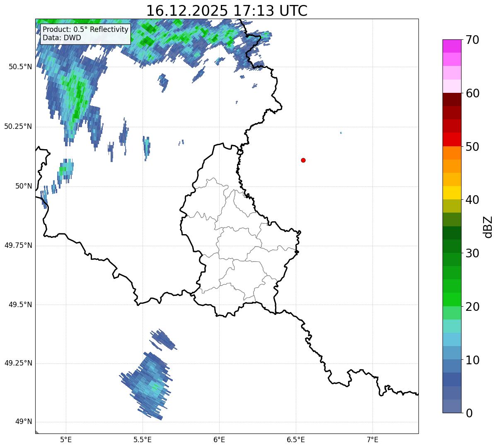The image size is (498, 448).
Task: Click the 6.5°E longitude label
Action: [296, 439]
